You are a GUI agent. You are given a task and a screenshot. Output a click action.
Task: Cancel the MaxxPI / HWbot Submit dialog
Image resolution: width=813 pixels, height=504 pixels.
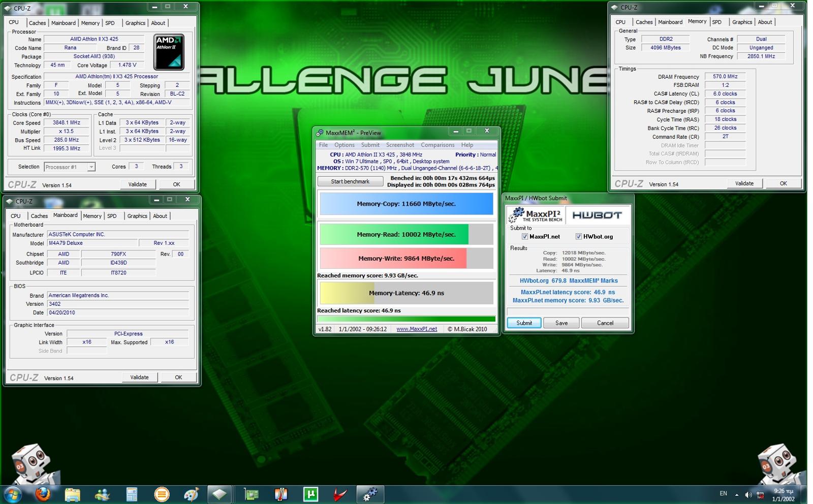tap(605, 323)
